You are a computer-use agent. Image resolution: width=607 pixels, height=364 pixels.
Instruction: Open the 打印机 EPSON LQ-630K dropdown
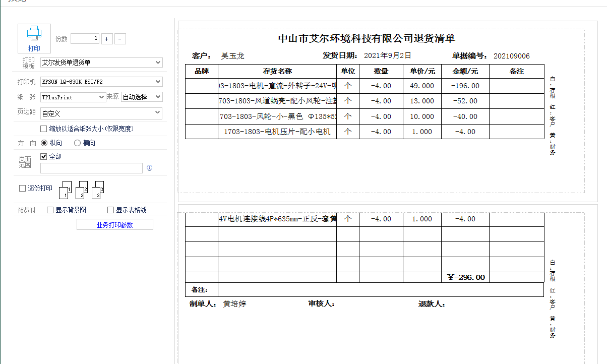[x=101, y=81]
